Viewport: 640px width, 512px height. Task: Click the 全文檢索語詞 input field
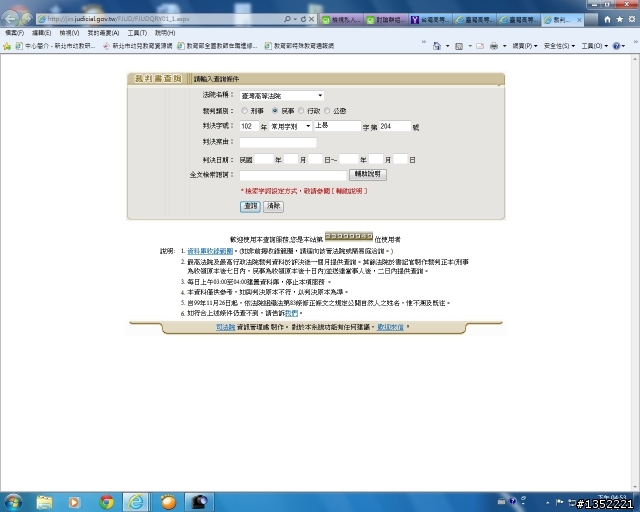tap(293, 175)
